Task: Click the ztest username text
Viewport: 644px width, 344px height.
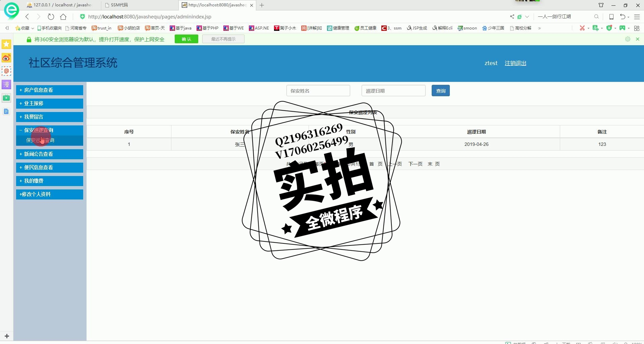Action: pos(491,63)
